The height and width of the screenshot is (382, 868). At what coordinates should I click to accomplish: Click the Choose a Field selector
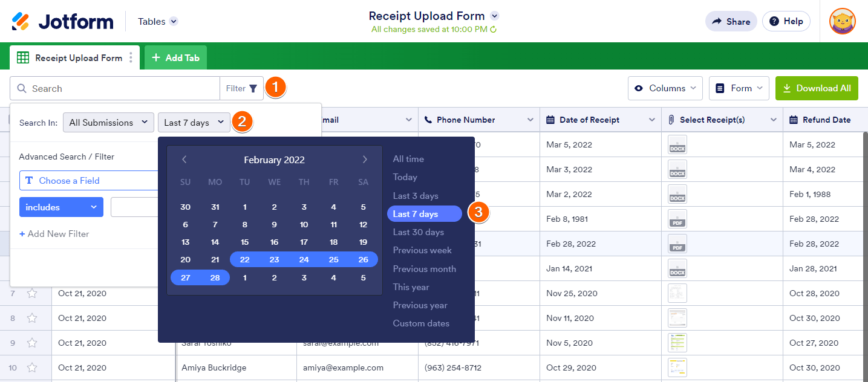pyautogui.click(x=89, y=180)
